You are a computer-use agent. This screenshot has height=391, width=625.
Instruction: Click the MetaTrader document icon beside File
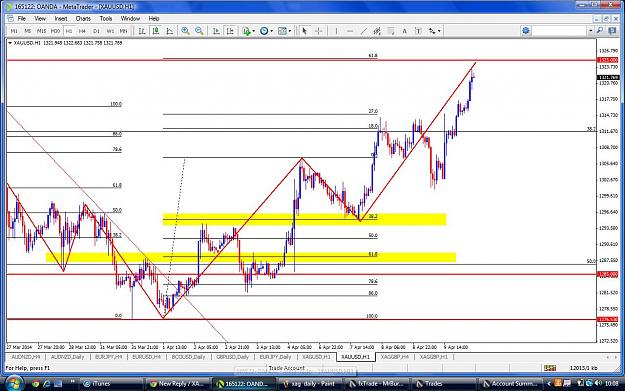[x=10, y=18]
